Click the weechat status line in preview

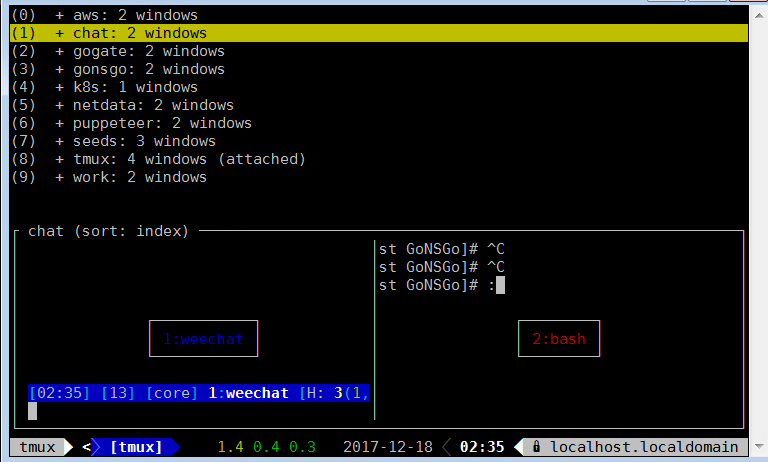pos(200,393)
